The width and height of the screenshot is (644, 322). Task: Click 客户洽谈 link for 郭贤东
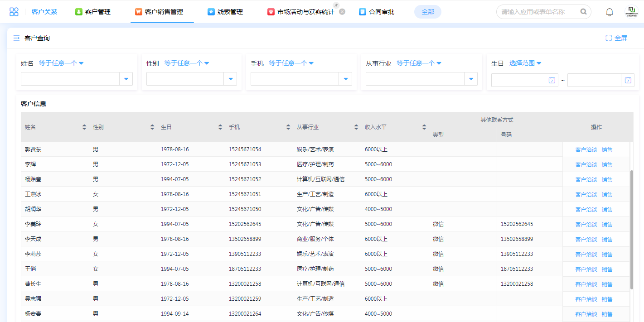(586, 150)
